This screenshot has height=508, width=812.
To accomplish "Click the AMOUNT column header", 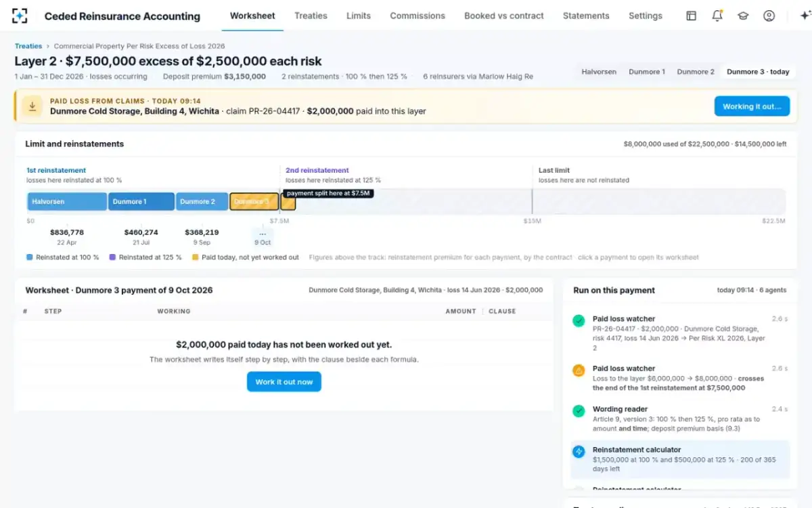I will coord(461,312).
